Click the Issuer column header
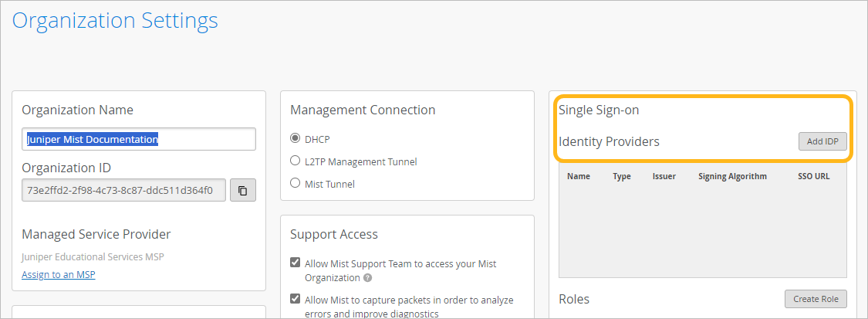This screenshot has width=868, height=319. coord(664,176)
